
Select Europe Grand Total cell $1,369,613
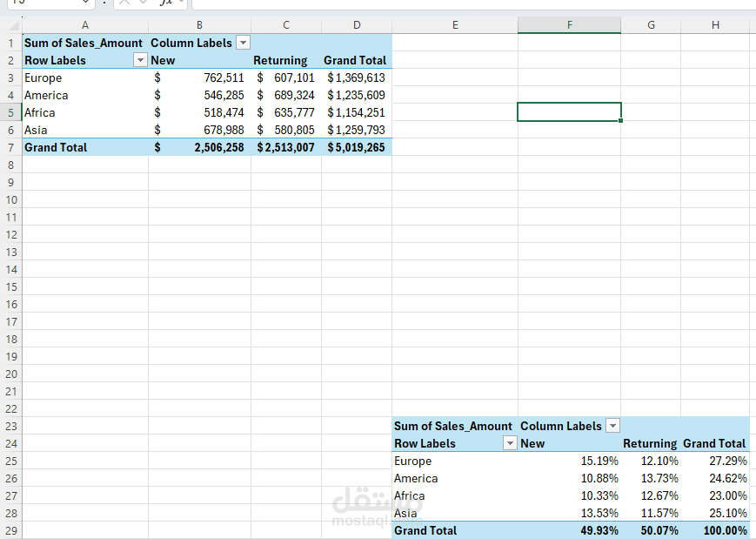pyautogui.click(x=356, y=77)
